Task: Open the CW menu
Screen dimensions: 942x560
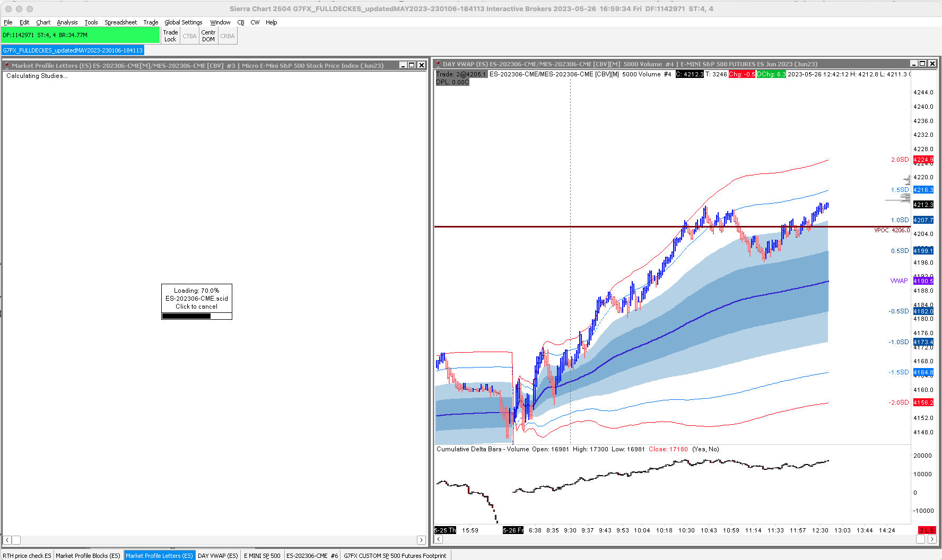Action: (255, 22)
